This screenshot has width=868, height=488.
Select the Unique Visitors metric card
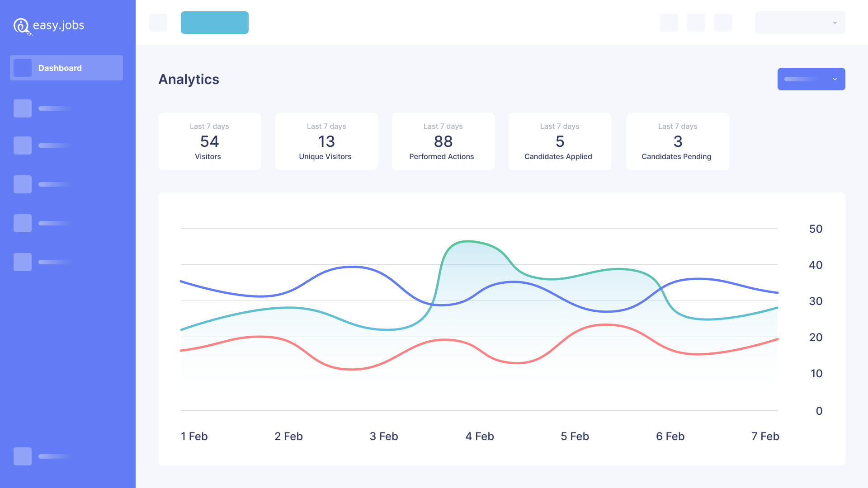point(325,141)
